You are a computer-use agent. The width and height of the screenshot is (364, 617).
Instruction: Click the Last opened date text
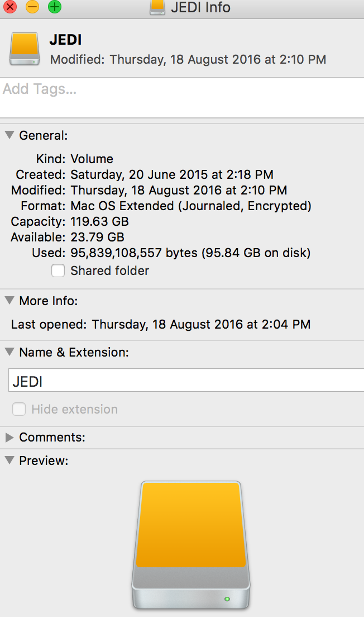pos(202,324)
